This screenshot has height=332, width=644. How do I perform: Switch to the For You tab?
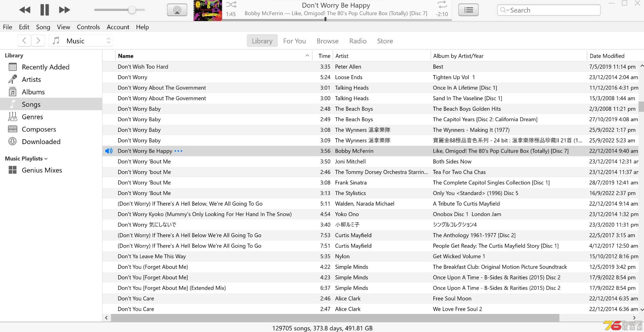click(294, 41)
